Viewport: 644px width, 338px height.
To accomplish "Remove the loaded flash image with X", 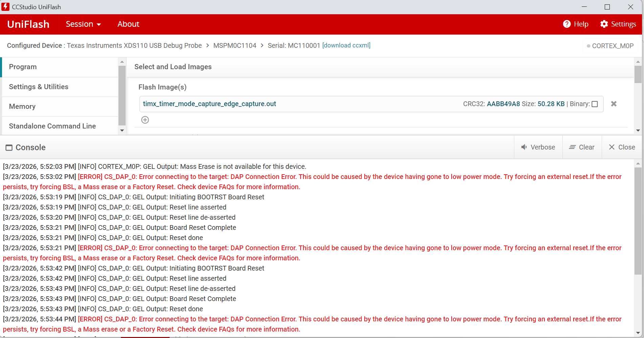I will pos(614,104).
